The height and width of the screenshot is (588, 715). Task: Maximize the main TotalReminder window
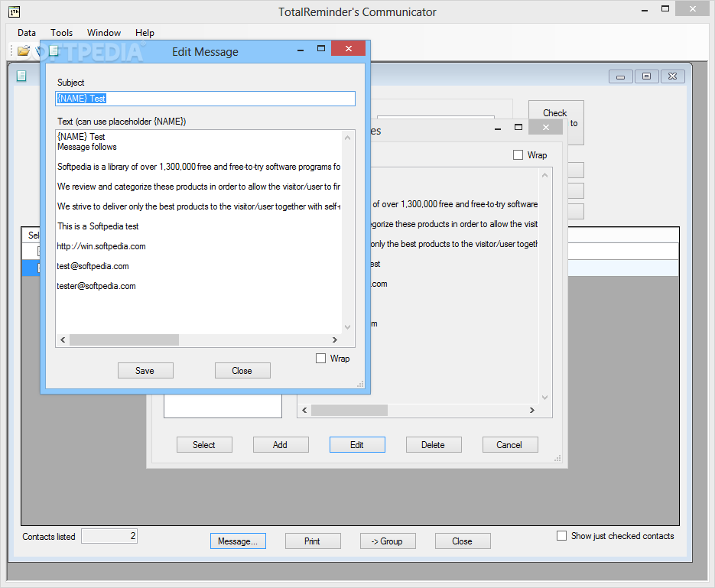pos(666,9)
